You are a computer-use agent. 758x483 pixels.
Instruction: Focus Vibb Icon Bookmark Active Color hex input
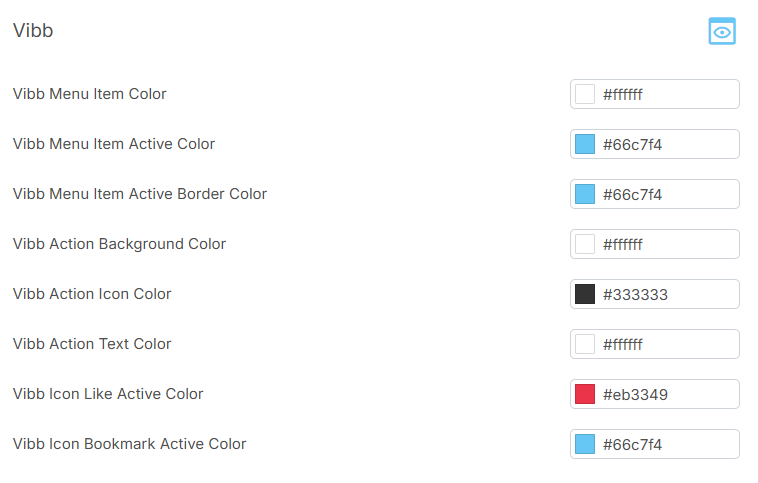(x=665, y=444)
